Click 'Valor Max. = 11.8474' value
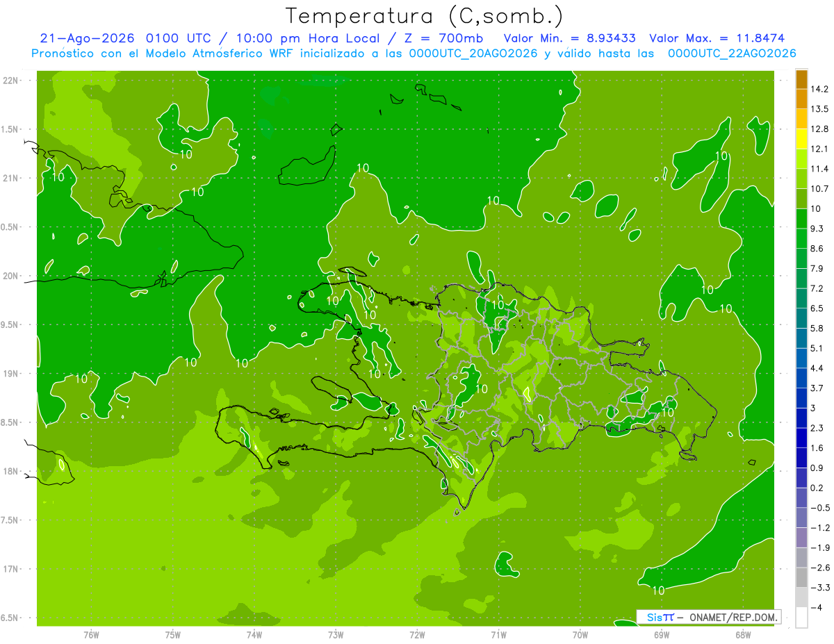This screenshot has width=834, height=644. 717,38
